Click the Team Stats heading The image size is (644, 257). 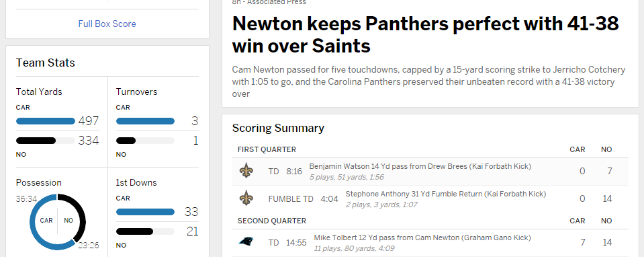coord(46,63)
